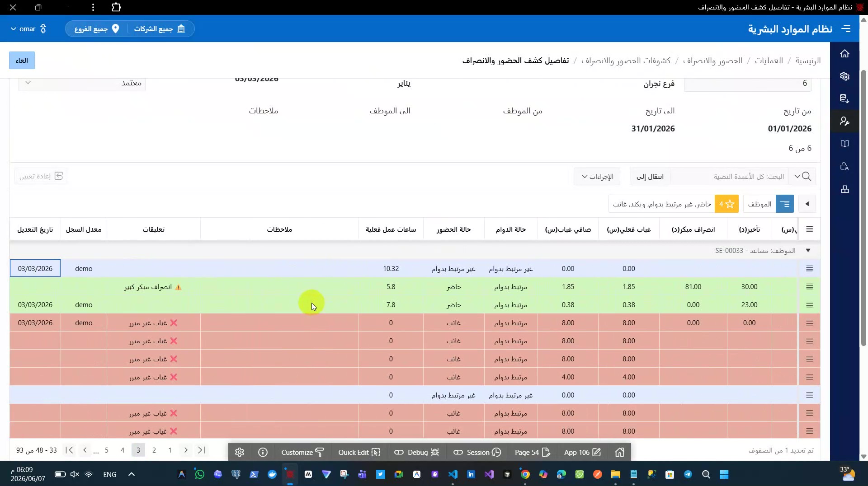The height and width of the screenshot is (486, 868).
Task: Open the home icon in the right sidebar
Action: click(x=844, y=54)
